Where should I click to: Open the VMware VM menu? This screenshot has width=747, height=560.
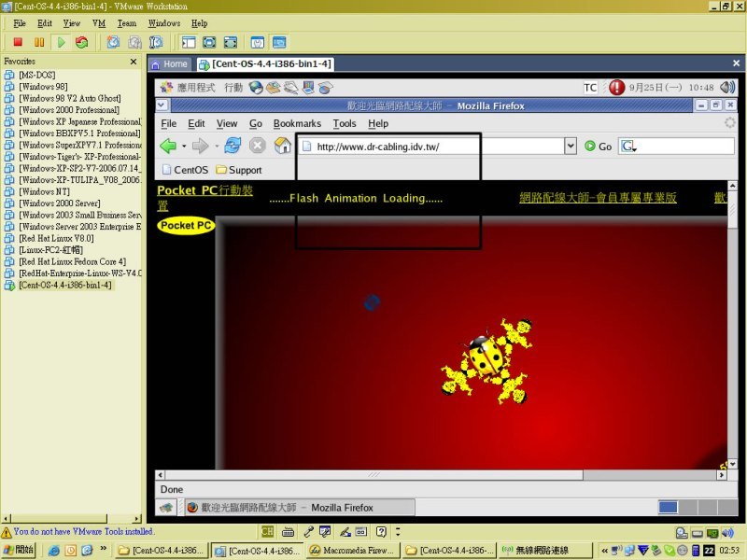[x=99, y=23]
